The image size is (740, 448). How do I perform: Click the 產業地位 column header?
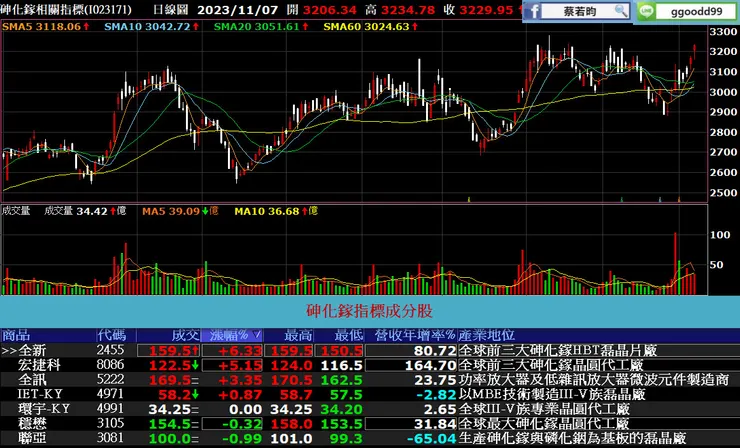click(x=486, y=335)
